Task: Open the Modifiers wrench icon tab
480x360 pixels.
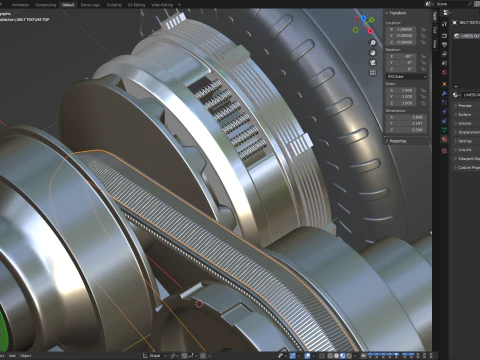Action: click(444, 94)
